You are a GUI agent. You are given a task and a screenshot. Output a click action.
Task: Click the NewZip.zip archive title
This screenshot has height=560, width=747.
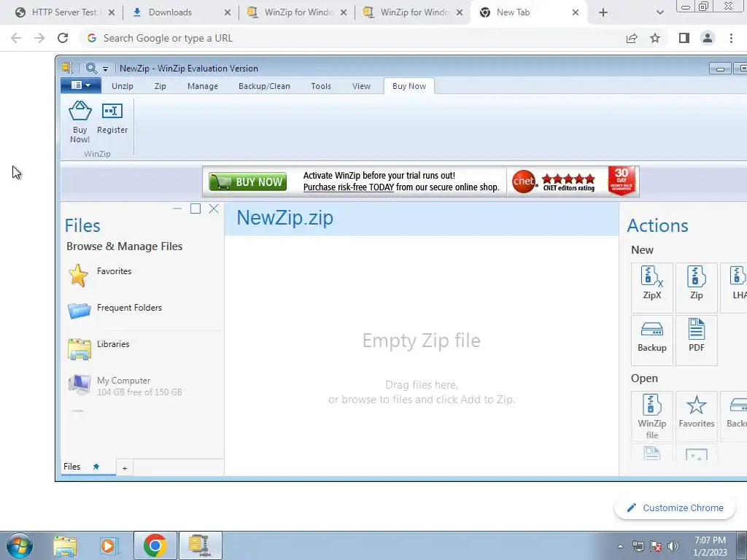click(x=285, y=218)
